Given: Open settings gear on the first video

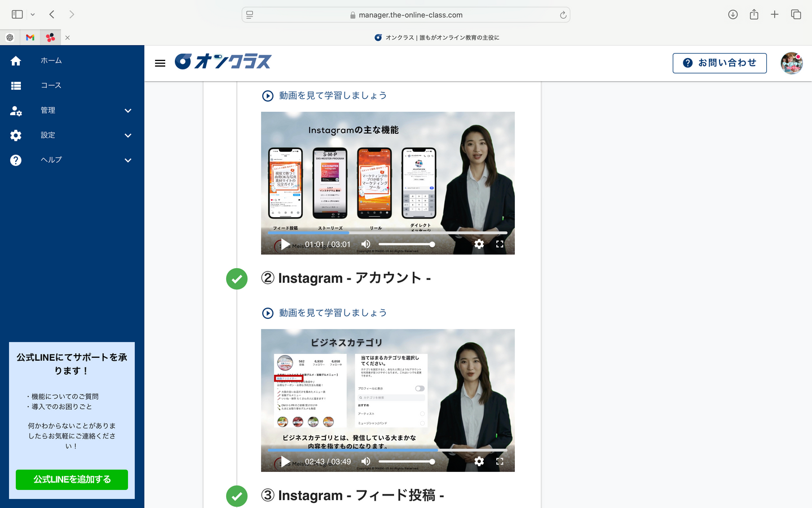Looking at the screenshot, I should [x=479, y=244].
